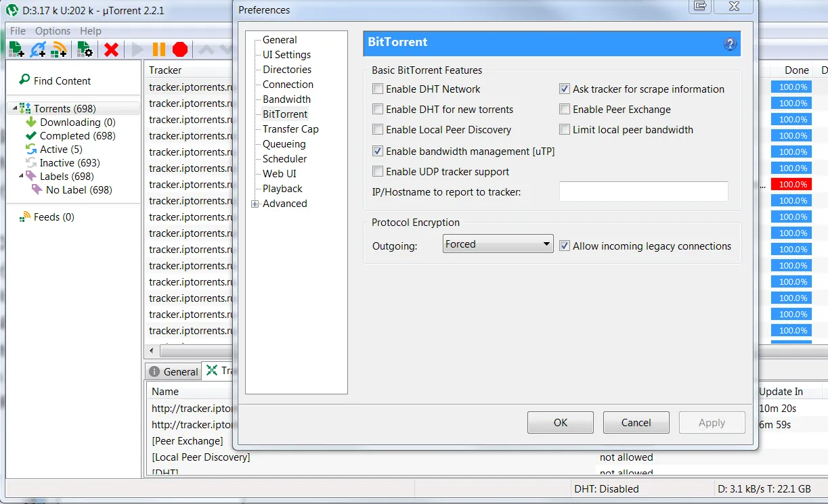This screenshot has width=828, height=504.
Task: Open the Outgoing encryption dropdown showing Forced
Action: 498,244
